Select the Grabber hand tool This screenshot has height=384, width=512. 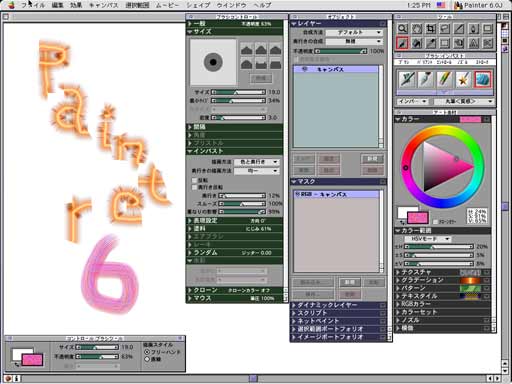point(417,29)
